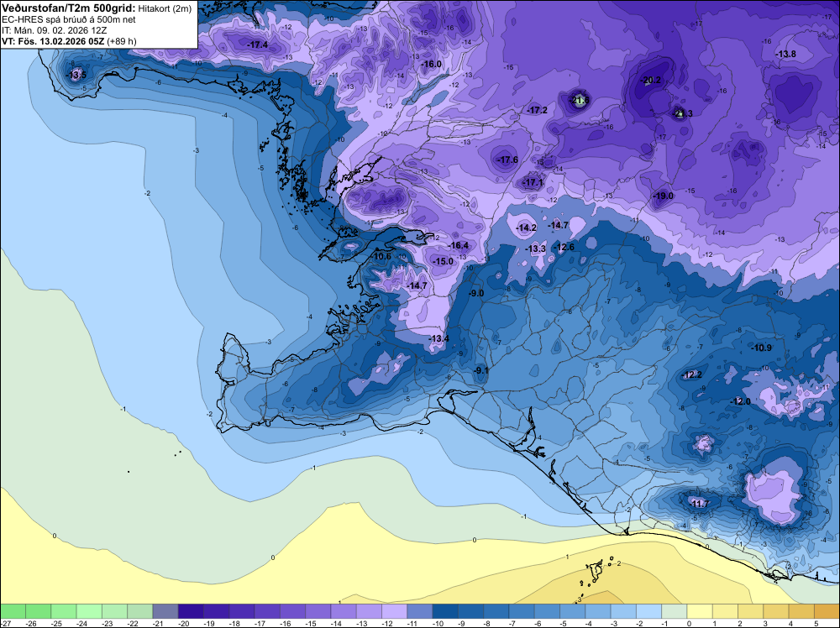Click the -10.9 temperature reading on map
The height and width of the screenshot is (628, 840).
761,348
